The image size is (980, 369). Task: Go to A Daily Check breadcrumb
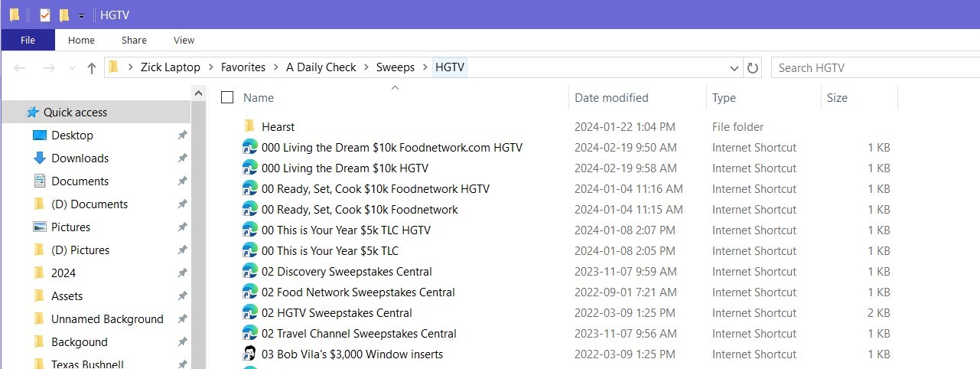(321, 67)
